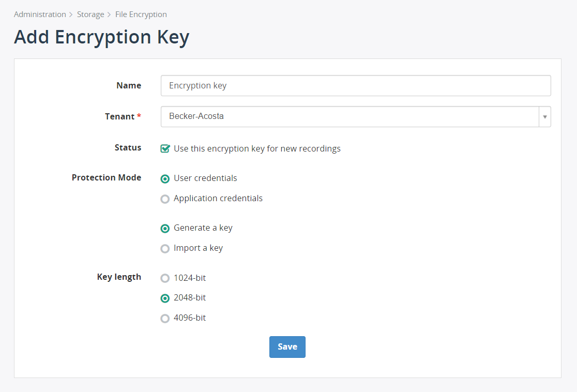577x392 pixels.
Task: Save the encryption key
Action: click(287, 346)
